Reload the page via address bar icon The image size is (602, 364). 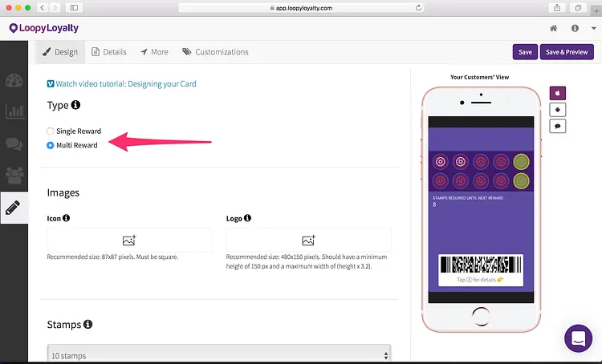point(418,8)
